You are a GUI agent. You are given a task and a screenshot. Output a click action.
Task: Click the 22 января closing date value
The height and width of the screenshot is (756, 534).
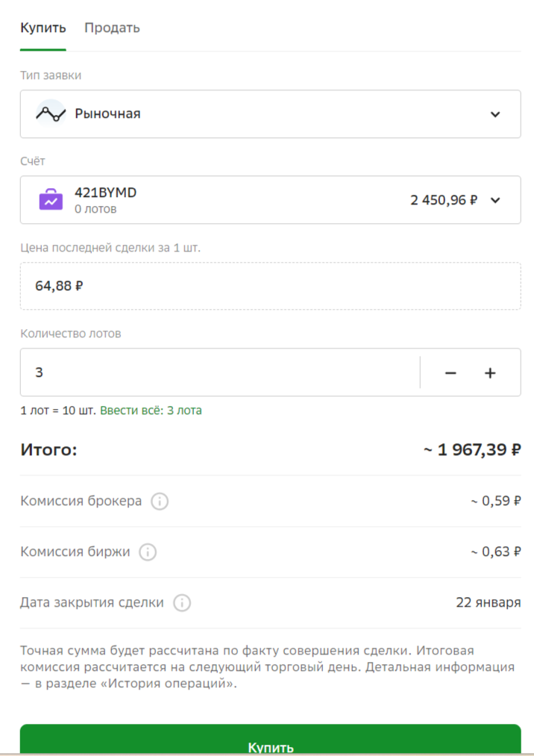tap(489, 602)
